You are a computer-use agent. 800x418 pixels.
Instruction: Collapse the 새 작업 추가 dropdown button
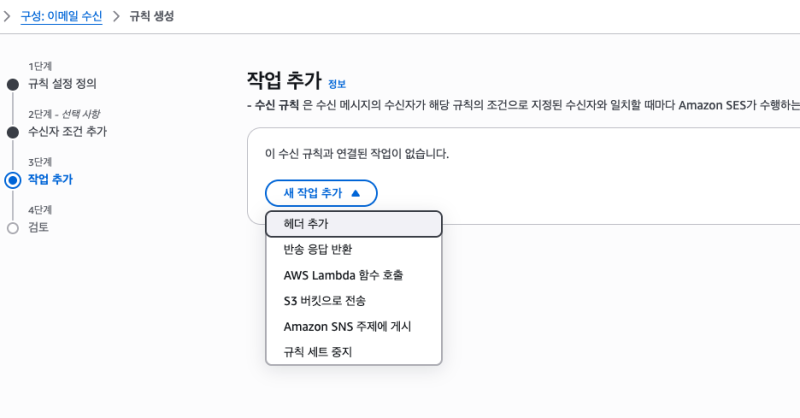click(x=320, y=193)
